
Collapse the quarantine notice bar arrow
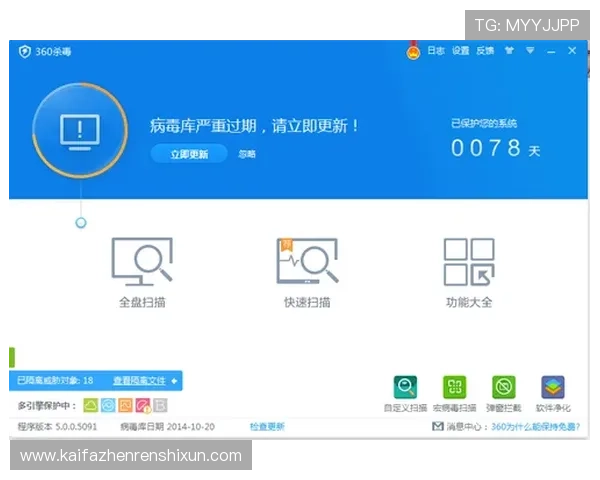click(174, 381)
